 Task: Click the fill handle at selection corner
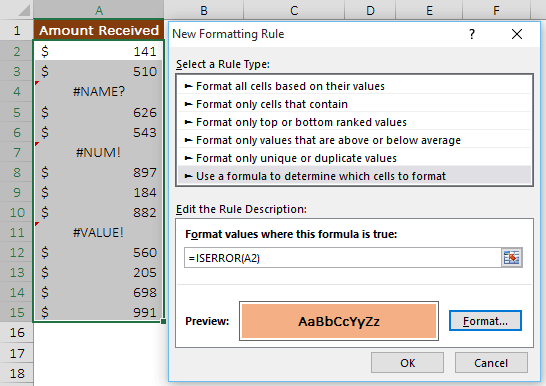[163, 322]
